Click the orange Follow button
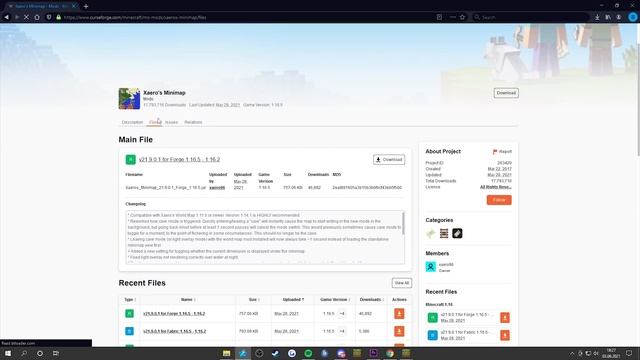This screenshot has height=360, width=640. click(x=499, y=200)
